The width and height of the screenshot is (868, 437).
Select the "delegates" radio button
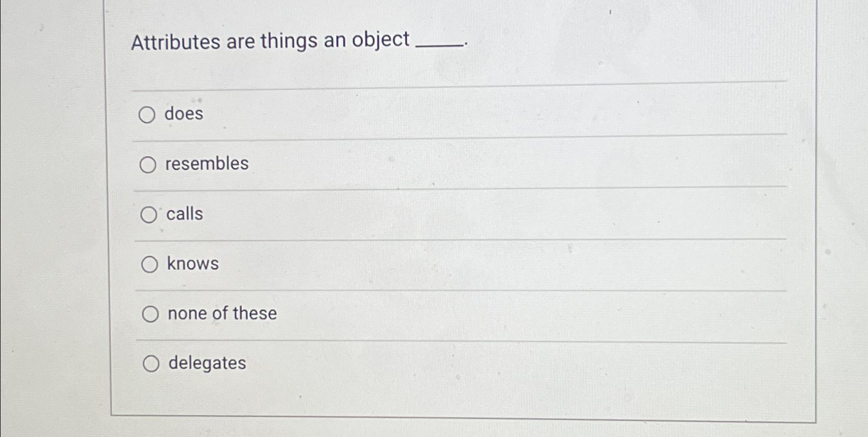(151, 364)
